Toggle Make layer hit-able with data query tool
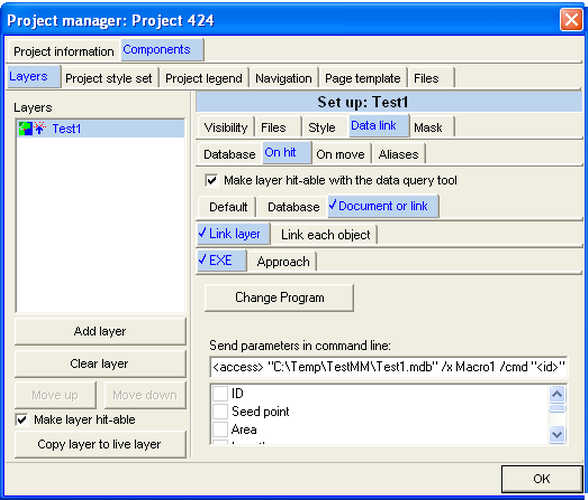This screenshot has height=500, width=588. [x=212, y=180]
